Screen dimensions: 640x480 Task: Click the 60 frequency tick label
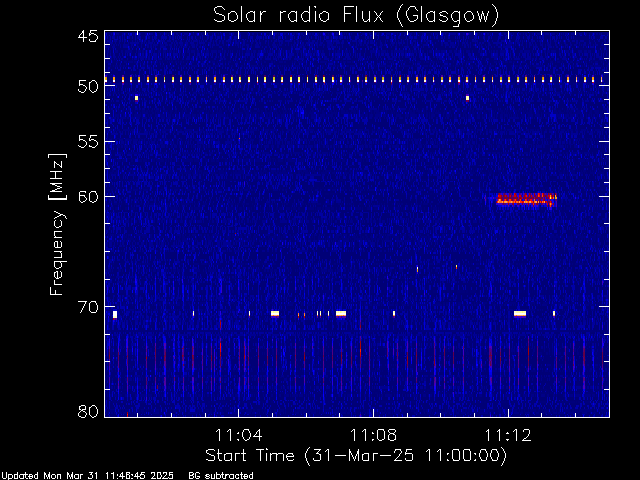[88, 196]
